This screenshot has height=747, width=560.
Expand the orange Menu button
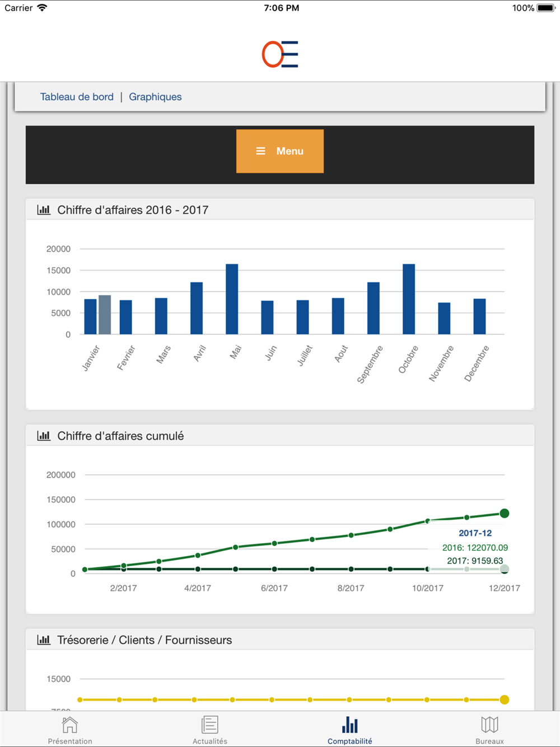[280, 151]
